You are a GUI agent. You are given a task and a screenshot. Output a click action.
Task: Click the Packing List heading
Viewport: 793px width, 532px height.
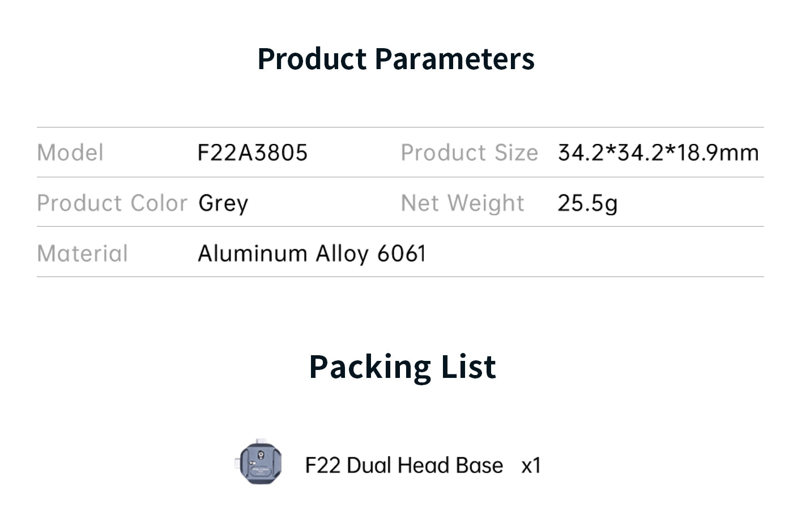pyautogui.click(x=403, y=367)
